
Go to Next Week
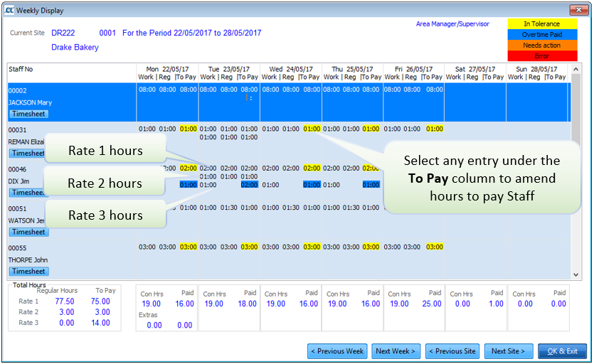coord(395,351)
